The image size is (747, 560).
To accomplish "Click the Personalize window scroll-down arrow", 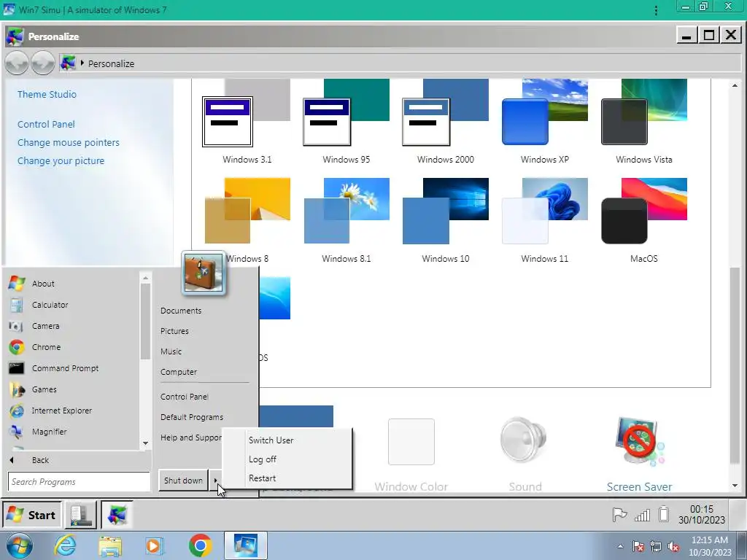I will tap(735, 486).
